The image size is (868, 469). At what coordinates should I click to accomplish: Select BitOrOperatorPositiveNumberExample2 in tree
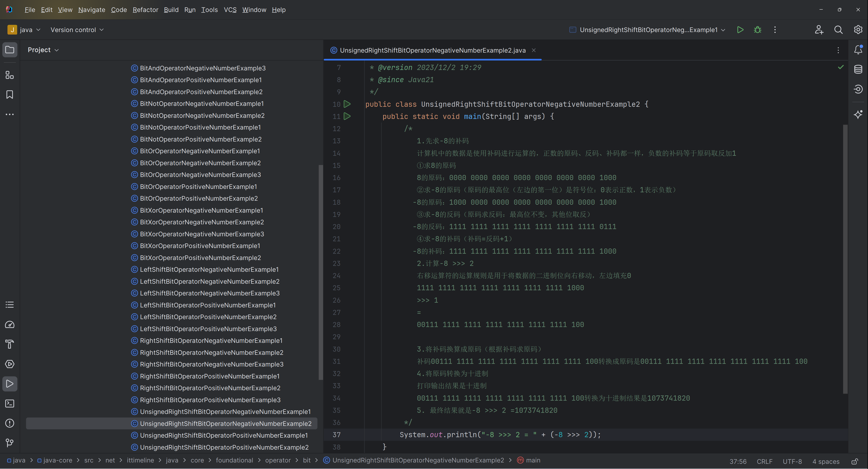[x=195, y=199]
